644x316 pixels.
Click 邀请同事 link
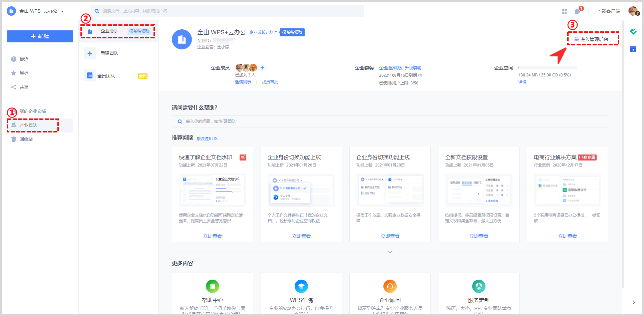click(243, 82)
